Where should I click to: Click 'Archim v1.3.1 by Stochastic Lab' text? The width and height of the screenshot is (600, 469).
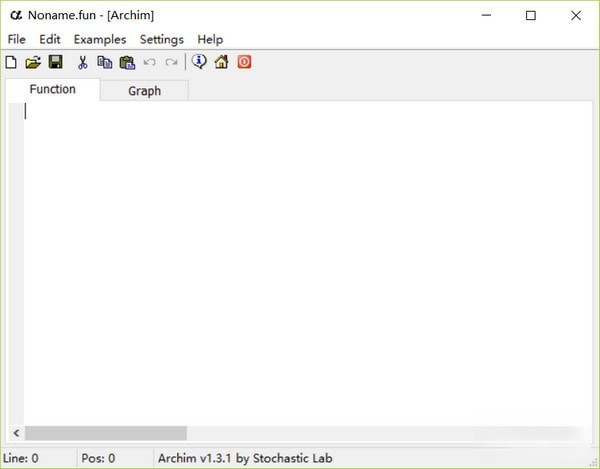(x=245, y=458)
